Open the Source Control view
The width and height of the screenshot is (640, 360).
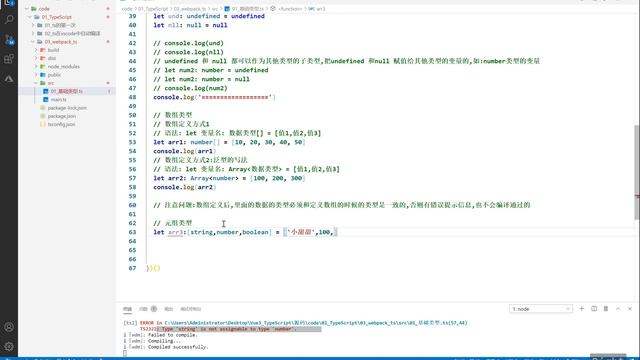tap(9, 39)
